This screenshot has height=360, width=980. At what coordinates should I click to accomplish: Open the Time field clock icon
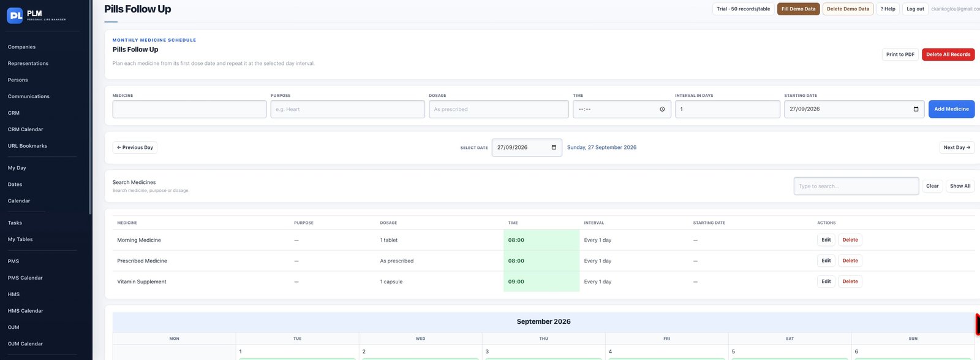coord(662,109)
